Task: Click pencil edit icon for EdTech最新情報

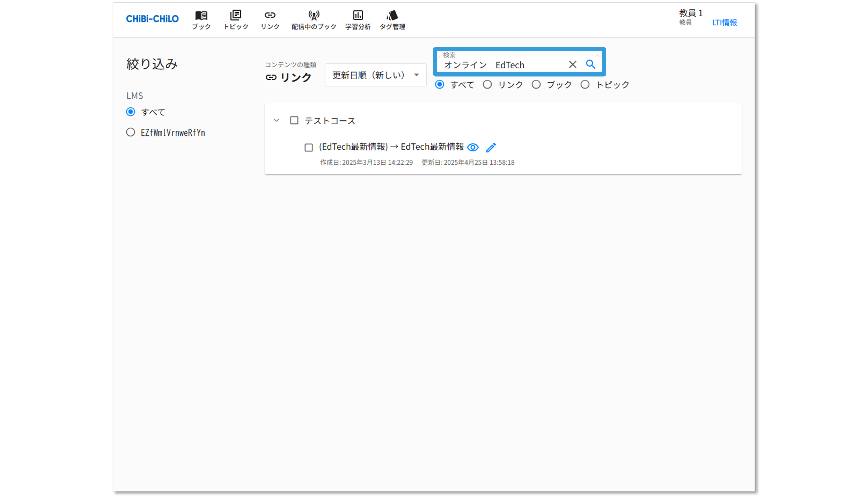Action: 491,148
